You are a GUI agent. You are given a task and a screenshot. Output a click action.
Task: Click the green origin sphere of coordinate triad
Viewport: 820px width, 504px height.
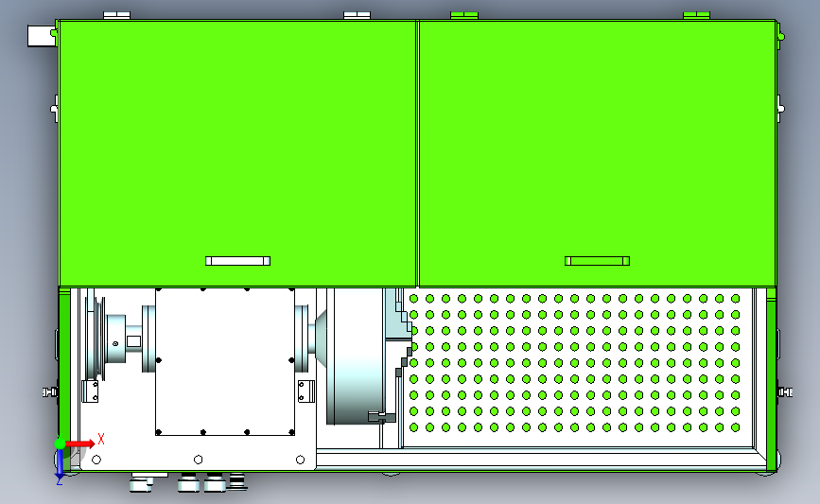point(60,443)
